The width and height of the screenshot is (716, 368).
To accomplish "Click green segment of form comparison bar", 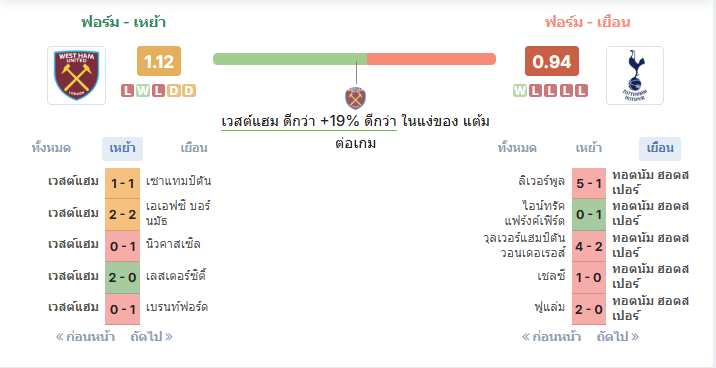I will pos(290,59).
